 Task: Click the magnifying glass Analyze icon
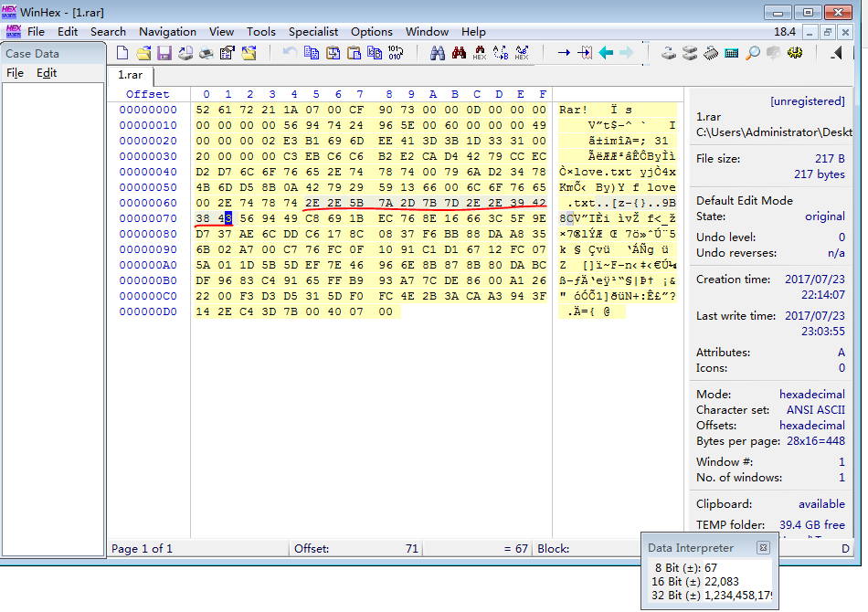click(x=753, y=53)
